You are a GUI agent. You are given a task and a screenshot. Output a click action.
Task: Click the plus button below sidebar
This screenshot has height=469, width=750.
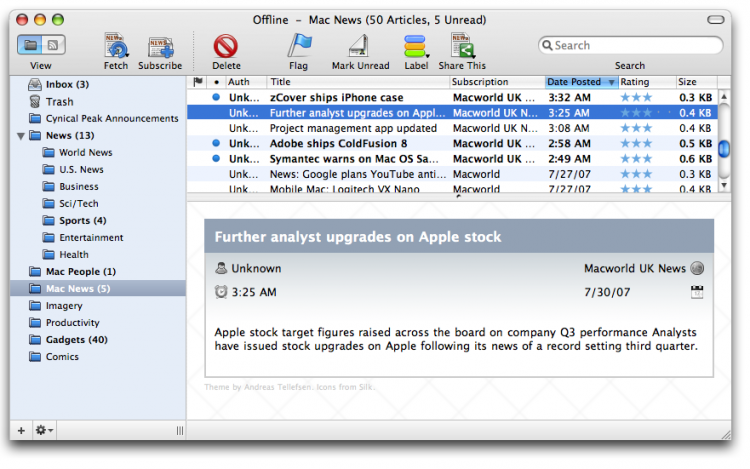21,431
